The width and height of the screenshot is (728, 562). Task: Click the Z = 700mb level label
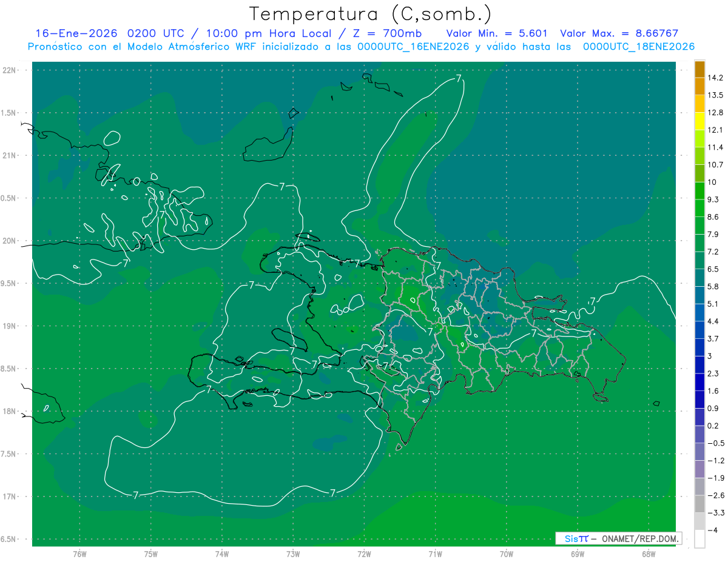(395, 33)
